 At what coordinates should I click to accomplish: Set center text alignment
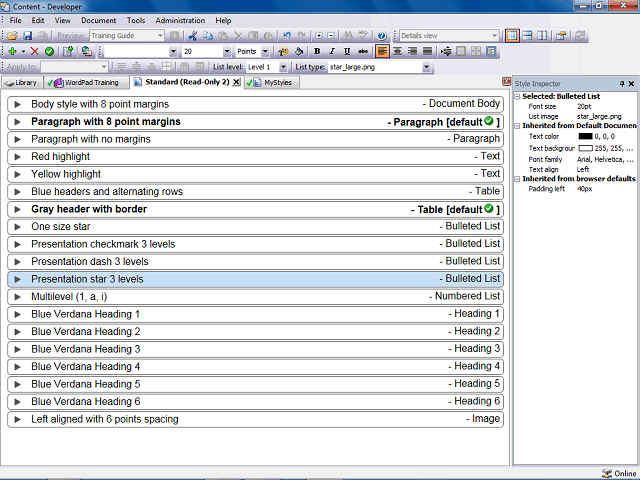tap(397, 51)
